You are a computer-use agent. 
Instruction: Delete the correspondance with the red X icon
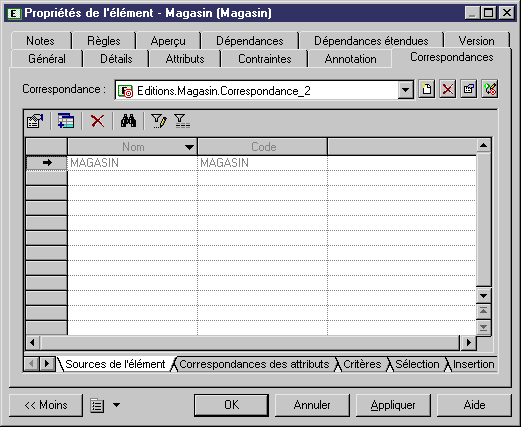click(448, 89)
